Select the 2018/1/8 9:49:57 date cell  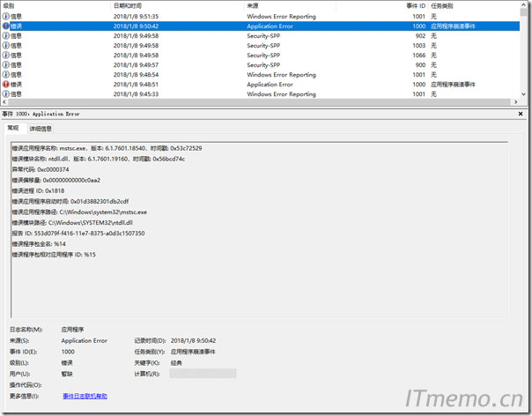pos(136,65)
